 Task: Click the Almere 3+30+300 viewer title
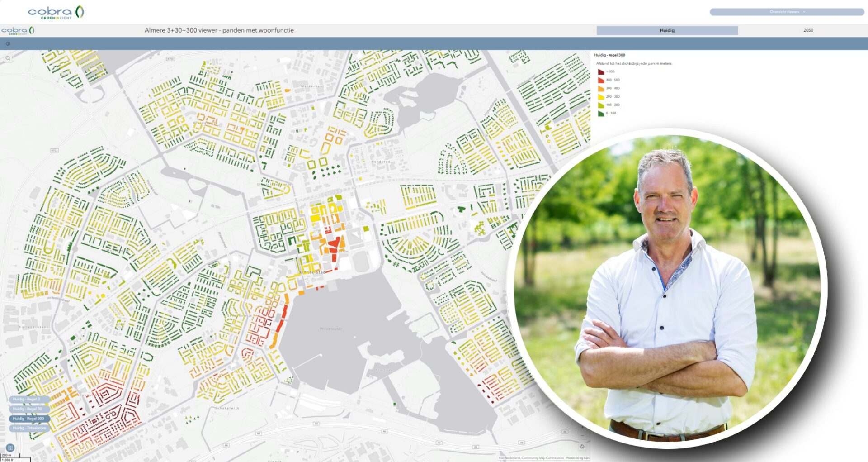pos(219,30)
